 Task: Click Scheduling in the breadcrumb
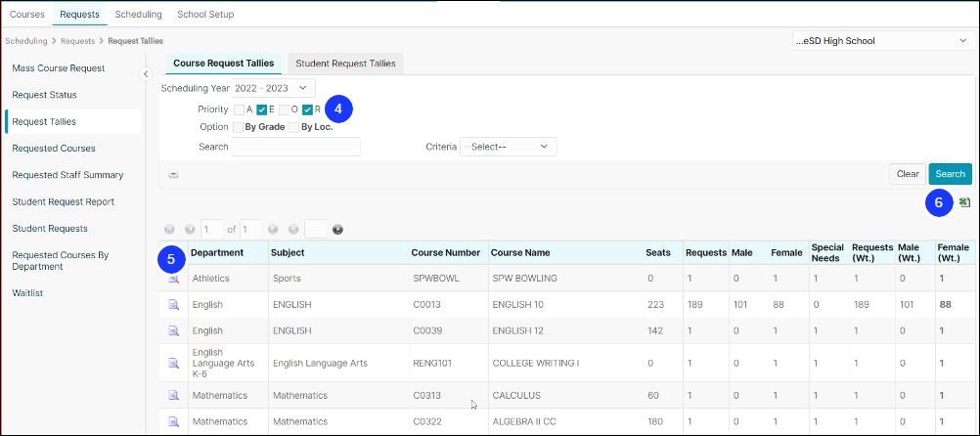coord(26,41)
